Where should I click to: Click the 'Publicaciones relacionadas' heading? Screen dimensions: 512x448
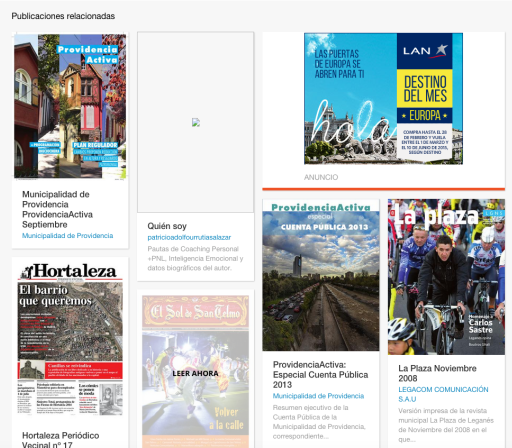click(x=63, y=16)
